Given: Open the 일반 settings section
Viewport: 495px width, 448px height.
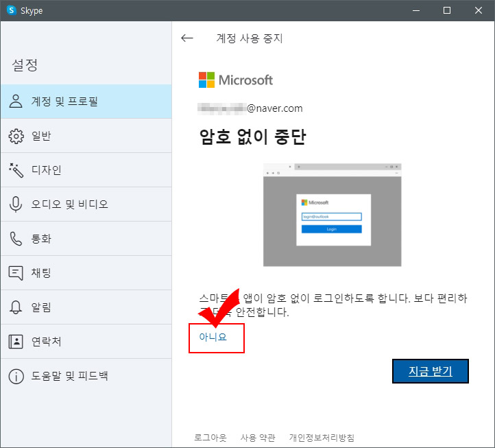Looking at the screenshot, I should click(86, 136).
